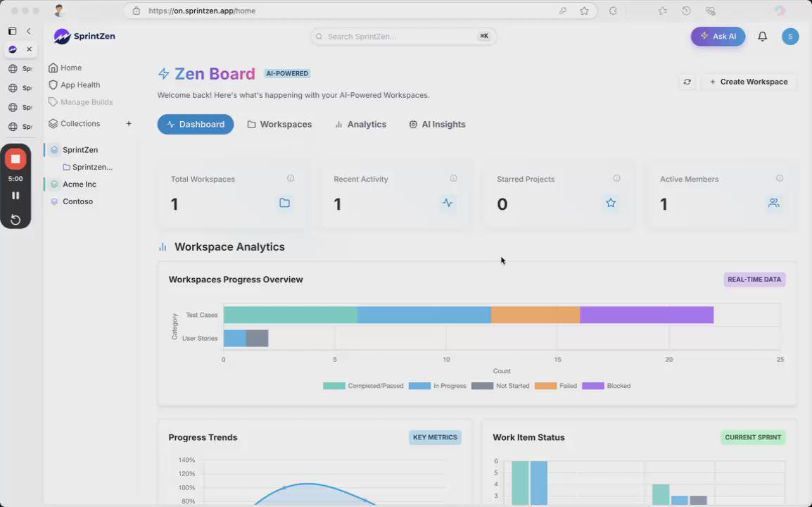The height and width of the screenshot is (507, 812).
Task: Click the info icon on Starred Projects card
Action: pos(617,178)
